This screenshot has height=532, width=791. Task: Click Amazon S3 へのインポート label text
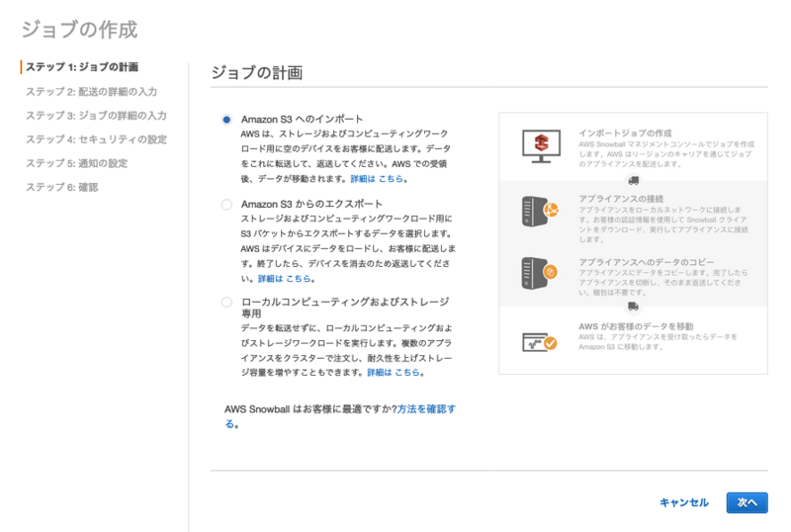(x=302, y=120)
